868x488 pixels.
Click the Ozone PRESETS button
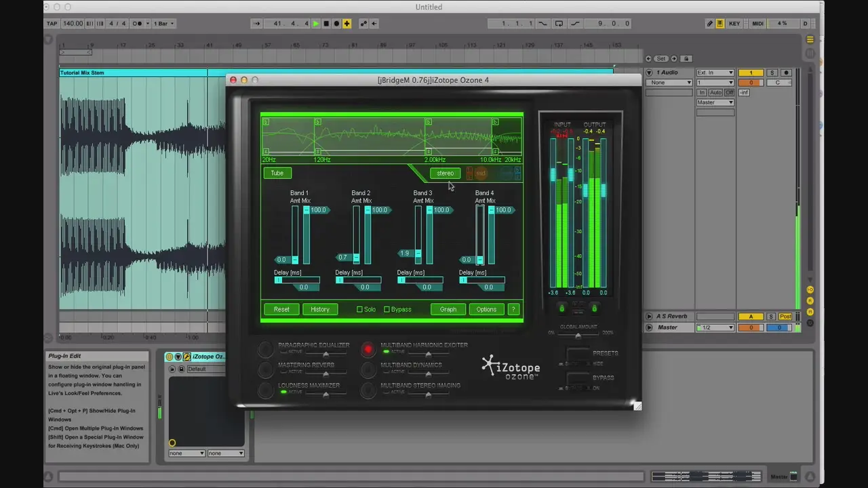click(x=578, y=354)
